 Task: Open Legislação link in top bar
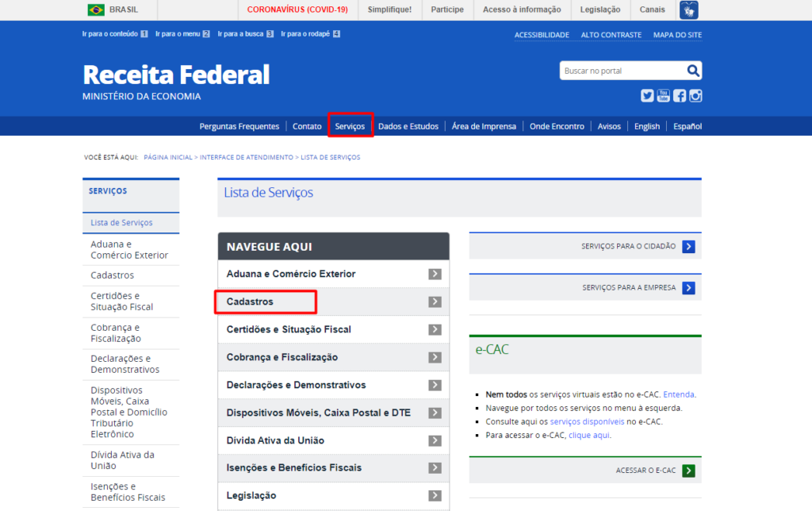pos(600,10)
